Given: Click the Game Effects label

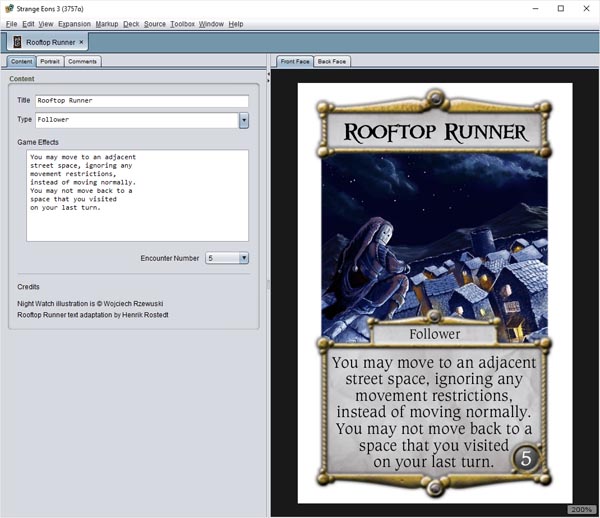Looking at the screenshot, I should coord(38,142).
